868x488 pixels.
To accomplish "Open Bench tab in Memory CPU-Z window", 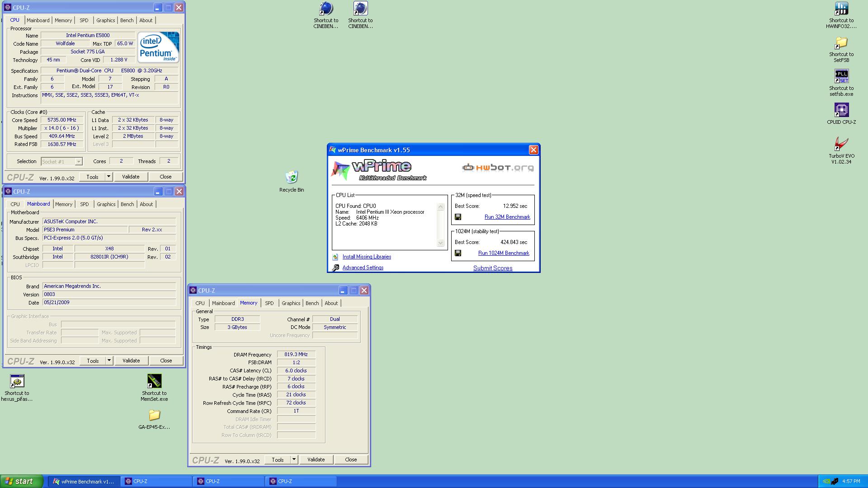I will (312, 303).
